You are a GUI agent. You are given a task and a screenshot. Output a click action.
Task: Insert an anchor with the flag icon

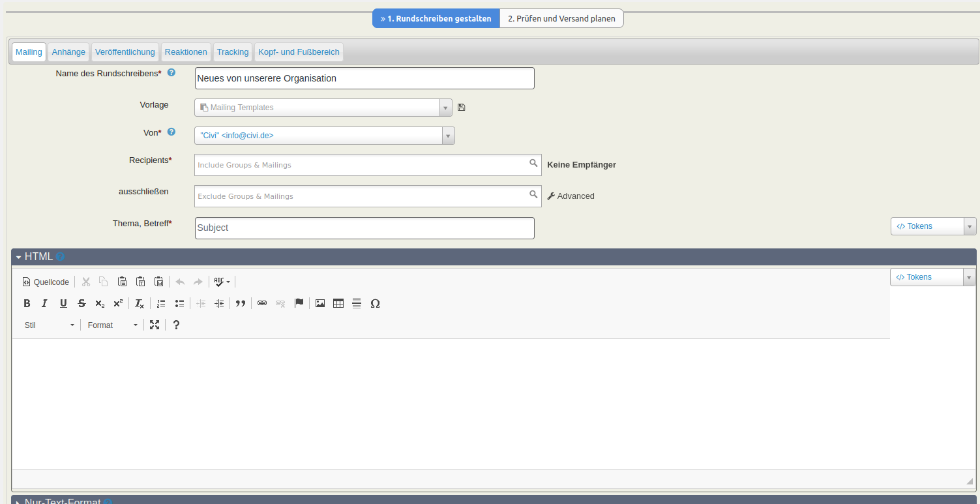click(299, 303)
